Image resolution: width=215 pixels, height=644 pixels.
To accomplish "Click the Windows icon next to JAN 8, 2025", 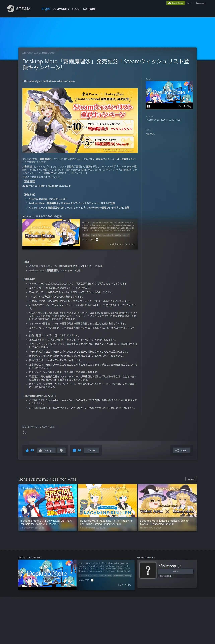I will point(92,580).
